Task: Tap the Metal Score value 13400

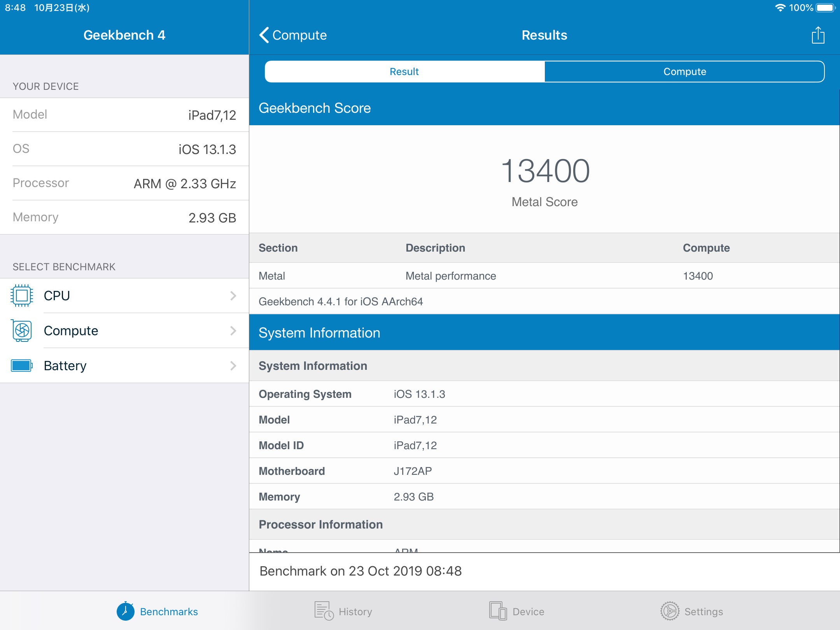Action: 544,170
